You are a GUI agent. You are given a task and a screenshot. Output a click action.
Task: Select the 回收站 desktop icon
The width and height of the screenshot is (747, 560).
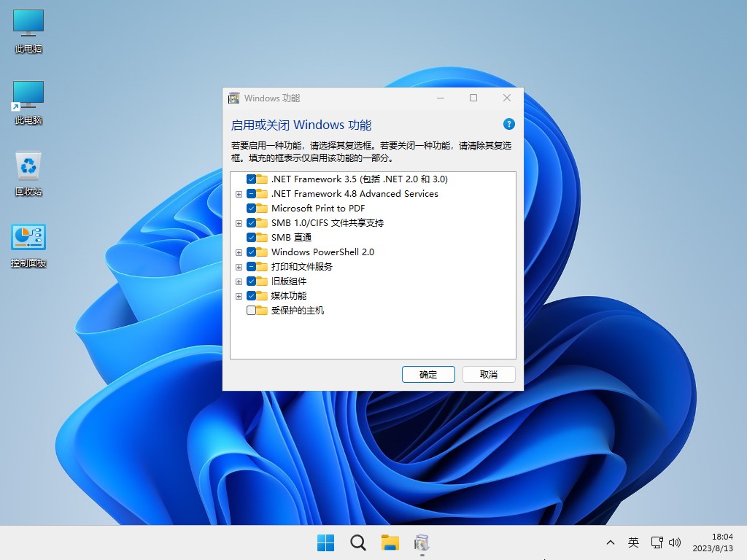coord(28,174)
